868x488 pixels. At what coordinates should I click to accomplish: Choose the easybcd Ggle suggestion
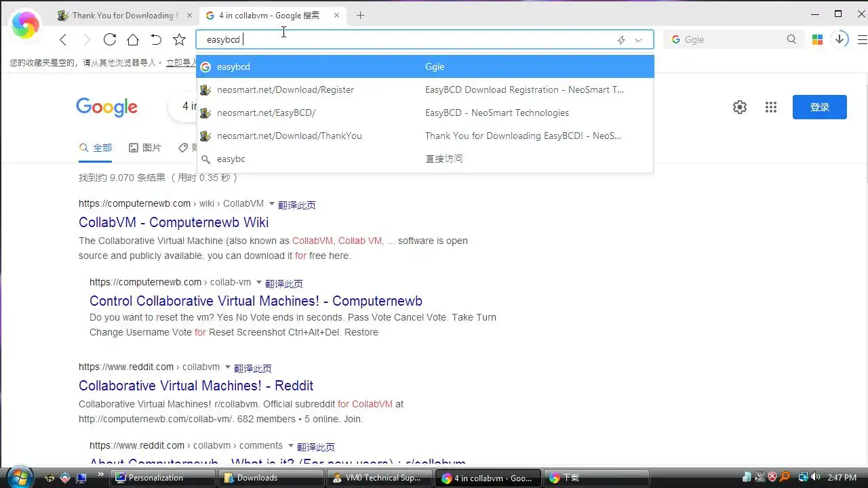click(425, 66)
